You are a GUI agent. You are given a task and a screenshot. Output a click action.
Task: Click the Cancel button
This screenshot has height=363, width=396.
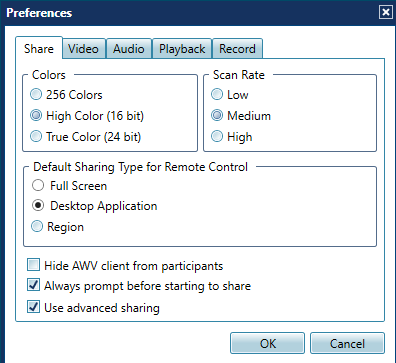(x=347, y=343)
